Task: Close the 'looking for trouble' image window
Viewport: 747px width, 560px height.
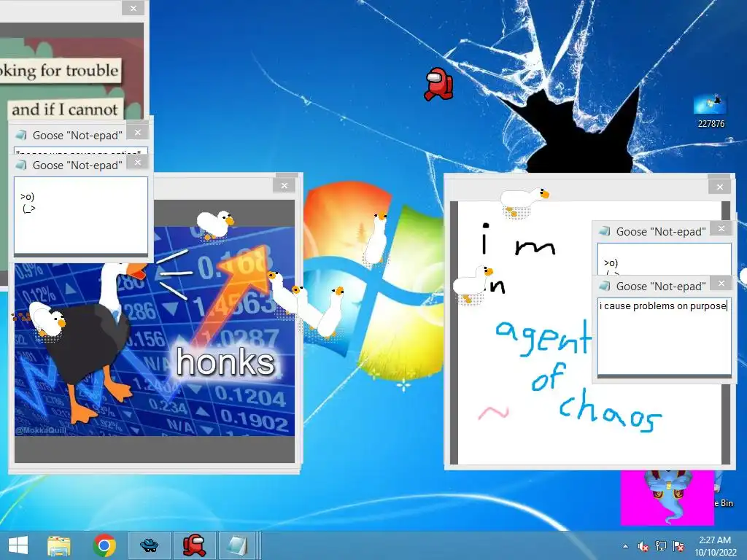Action: (133, 8)
